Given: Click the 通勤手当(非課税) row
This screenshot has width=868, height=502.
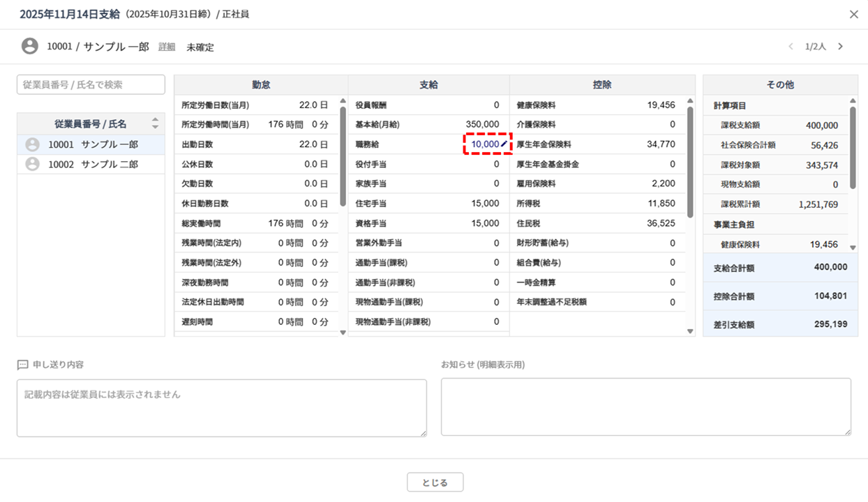Looking at the screenshot, I should click(428, 282).
